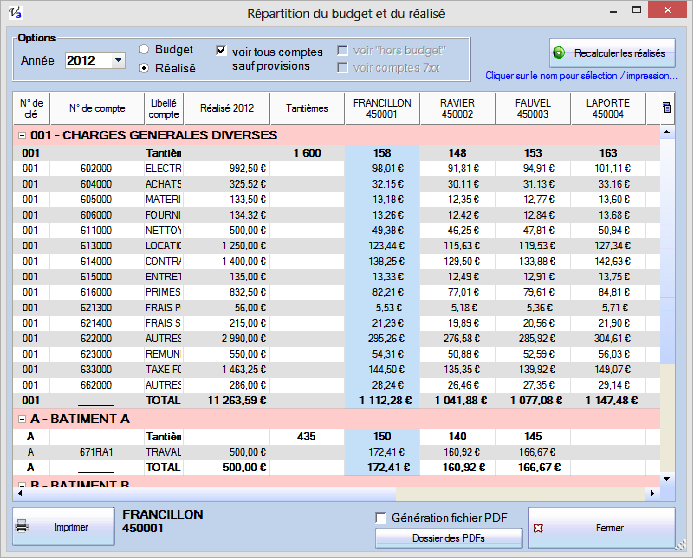Click the FAUVEL 450003 column header

click(533, 108)
